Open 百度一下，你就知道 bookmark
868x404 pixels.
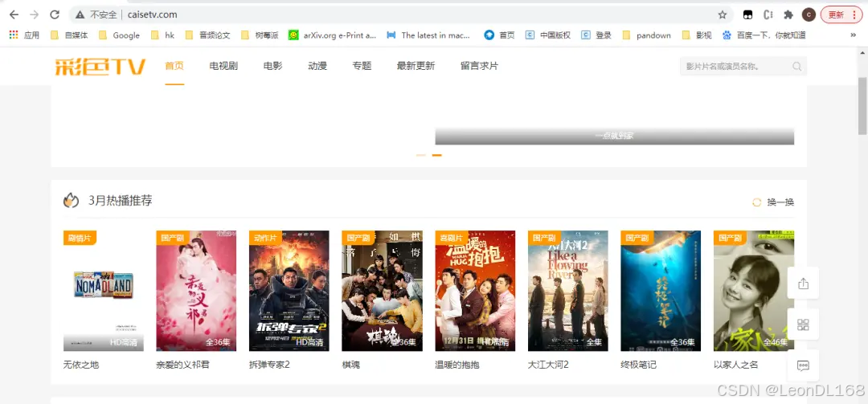(x=764, y=35)
